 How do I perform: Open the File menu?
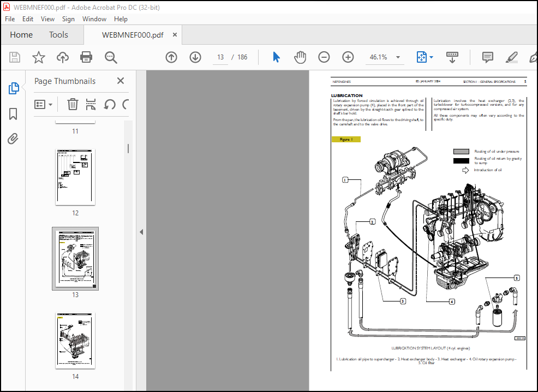(10, 19)
